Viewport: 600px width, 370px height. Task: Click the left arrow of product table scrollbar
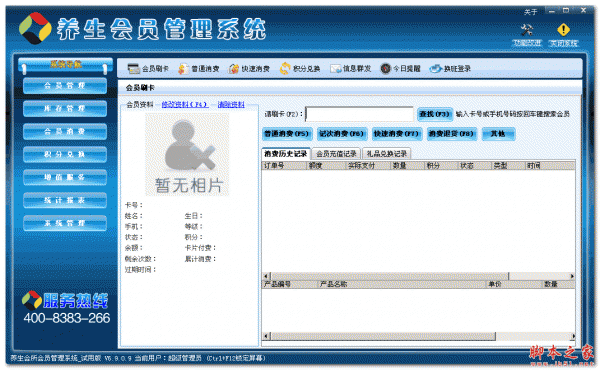[266, 336]
